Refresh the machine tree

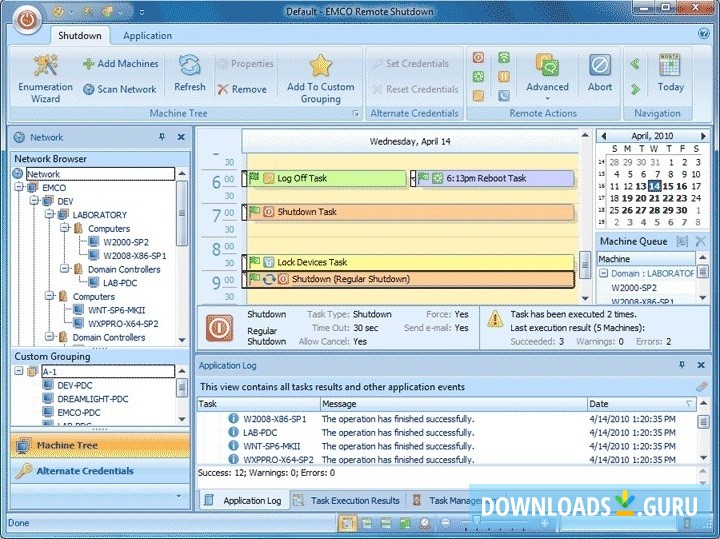pyautogui.click(x=190, y=73)
